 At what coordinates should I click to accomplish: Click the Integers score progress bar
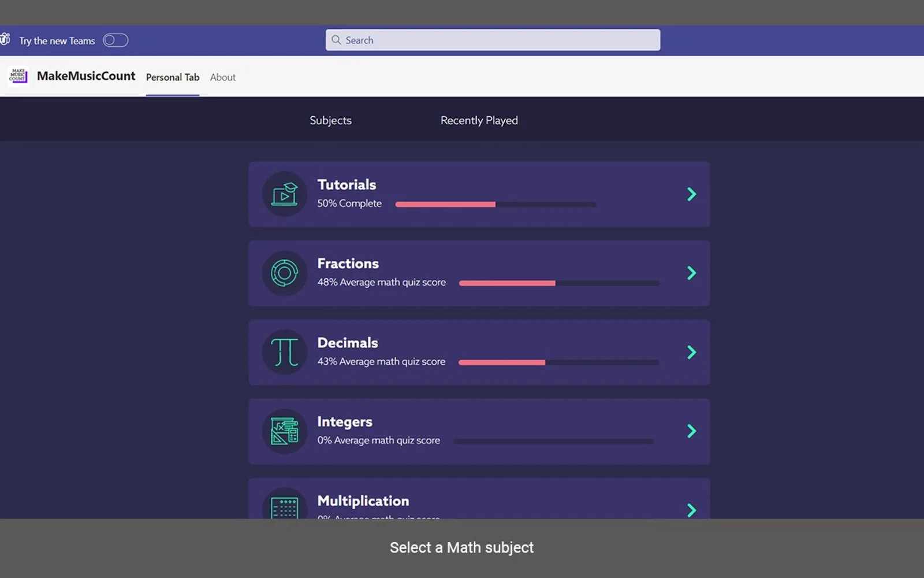(553, 441)
